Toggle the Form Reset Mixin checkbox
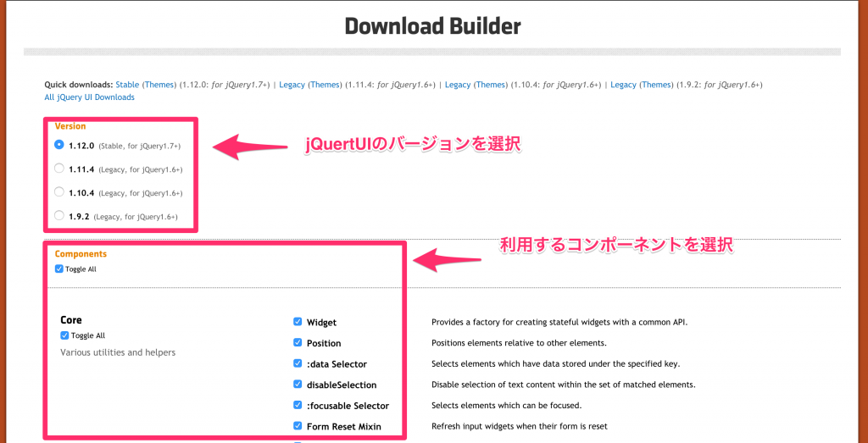Image resolution: width=868 pixels, height=443 pixels. [x=298, y=426]
